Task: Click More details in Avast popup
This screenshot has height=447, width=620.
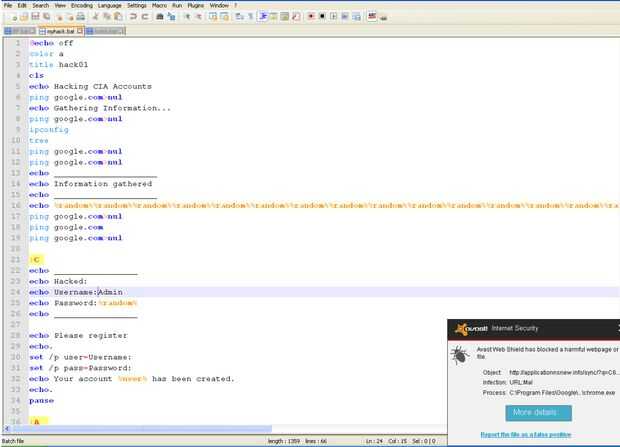Action: pyautogui.click(x=538, y=413)
